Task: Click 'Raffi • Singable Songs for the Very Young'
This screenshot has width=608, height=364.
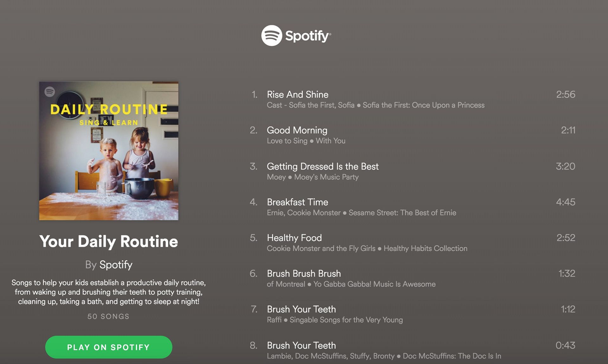Action: (x=335, y=320)
